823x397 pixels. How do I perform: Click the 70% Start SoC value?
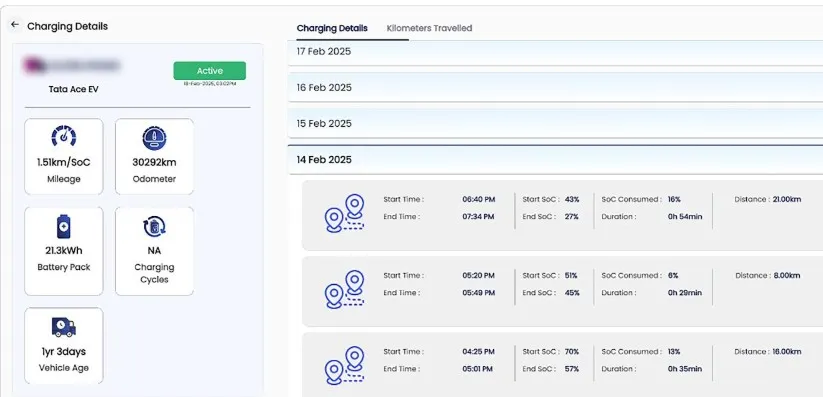tap(572, 351)
